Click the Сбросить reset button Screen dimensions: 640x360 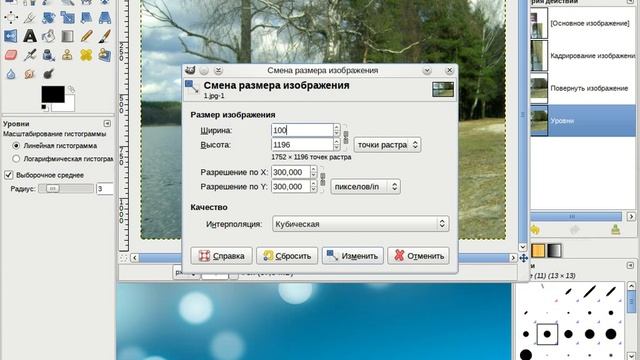[x=287, y=256]
